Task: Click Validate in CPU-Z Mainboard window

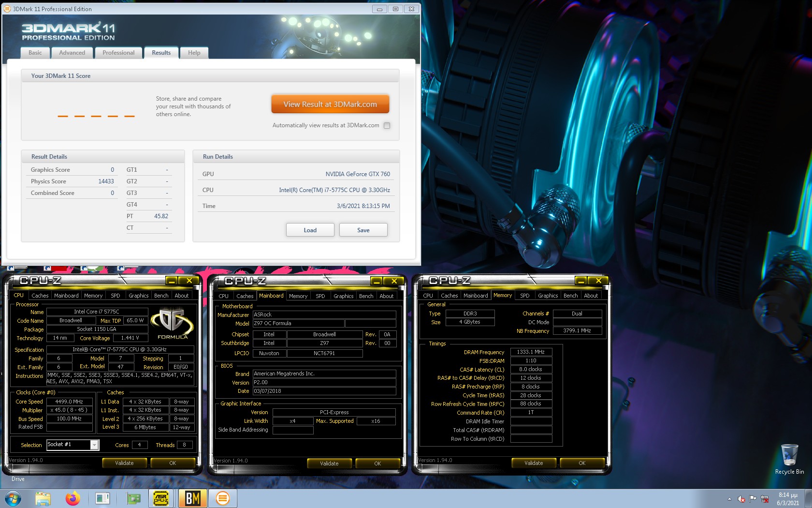Action: pyautogui.click(x=329, y=463)
